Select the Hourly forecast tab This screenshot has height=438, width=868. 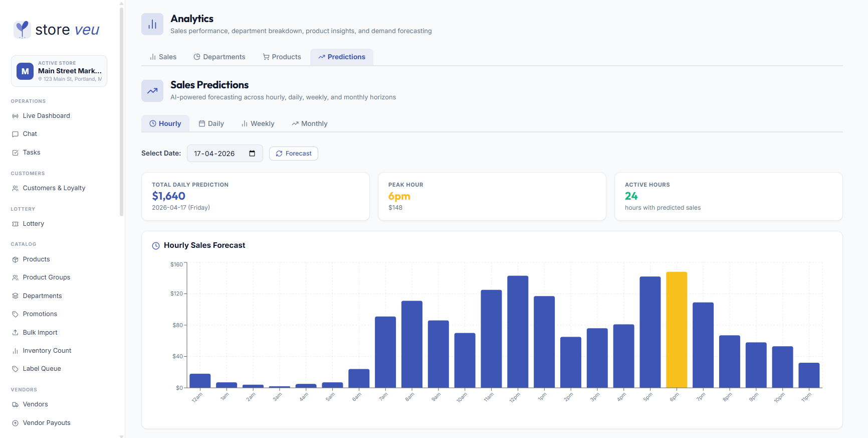click(x=165, y=124)
